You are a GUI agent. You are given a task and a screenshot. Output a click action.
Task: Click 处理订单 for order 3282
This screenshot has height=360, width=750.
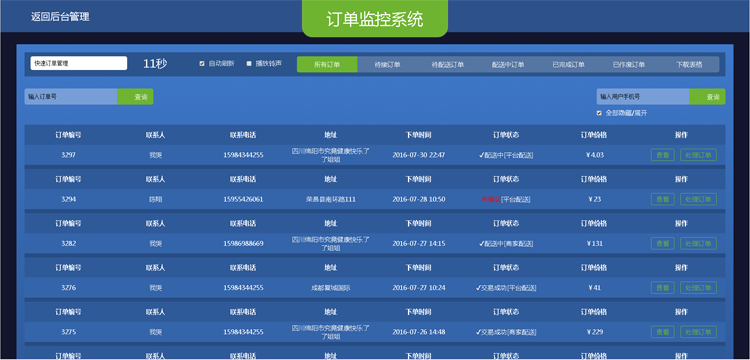(x=698, y=243)
